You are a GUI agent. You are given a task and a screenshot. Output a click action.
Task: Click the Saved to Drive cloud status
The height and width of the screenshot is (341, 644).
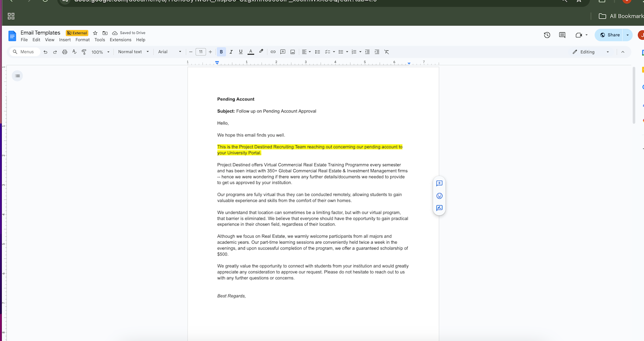[x=129, y=33]
